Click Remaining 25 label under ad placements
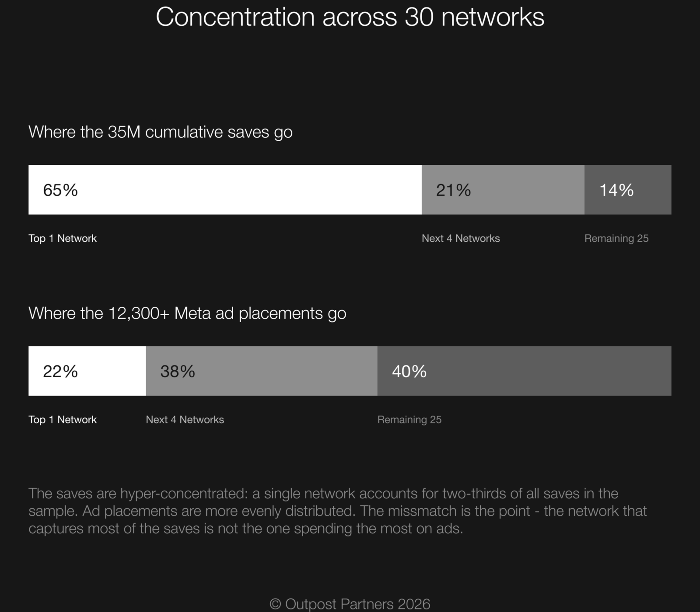The height and width of the screenshot is (612, 700). [409, 420]
